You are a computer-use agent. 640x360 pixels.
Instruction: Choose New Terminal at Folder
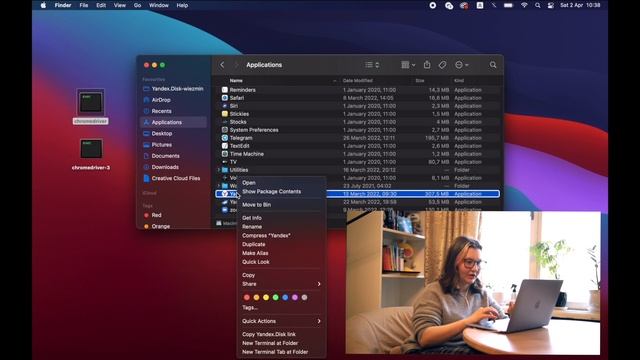[281, 343]
